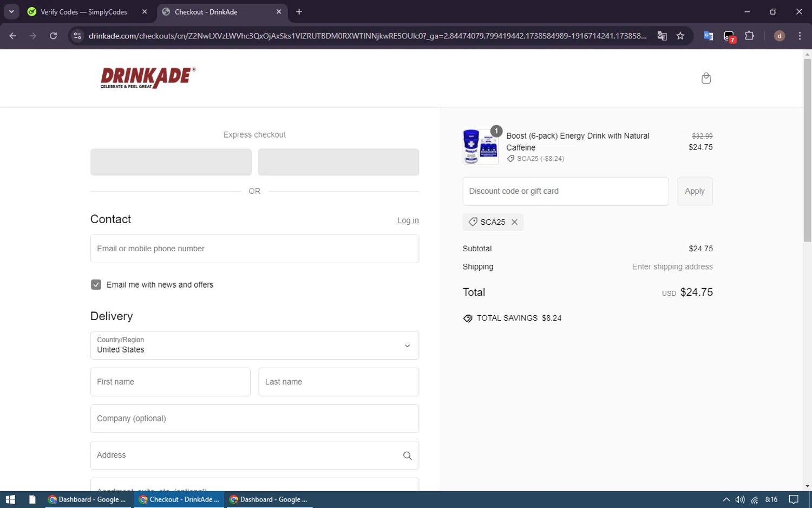Focus the Address field
Viewport: 812px width, 508px height.
[254, 455]
